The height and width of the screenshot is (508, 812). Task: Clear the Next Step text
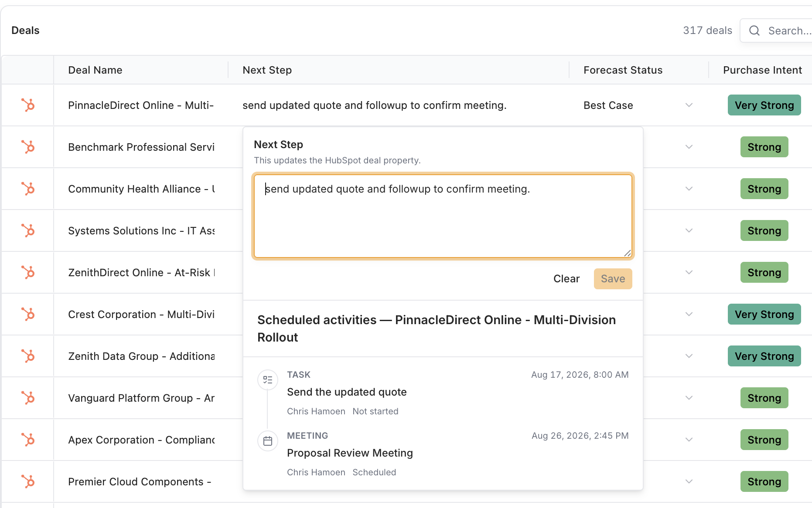click(x=566, y=279)
